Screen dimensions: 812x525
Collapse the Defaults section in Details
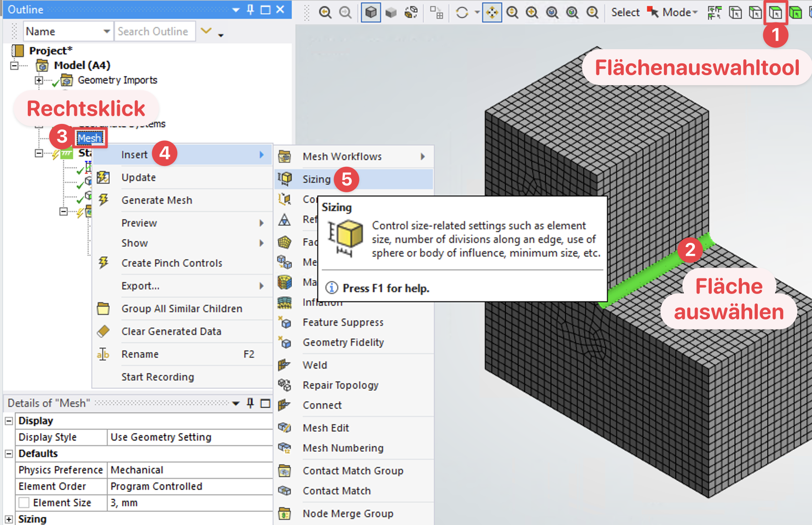tap(9, 453)
